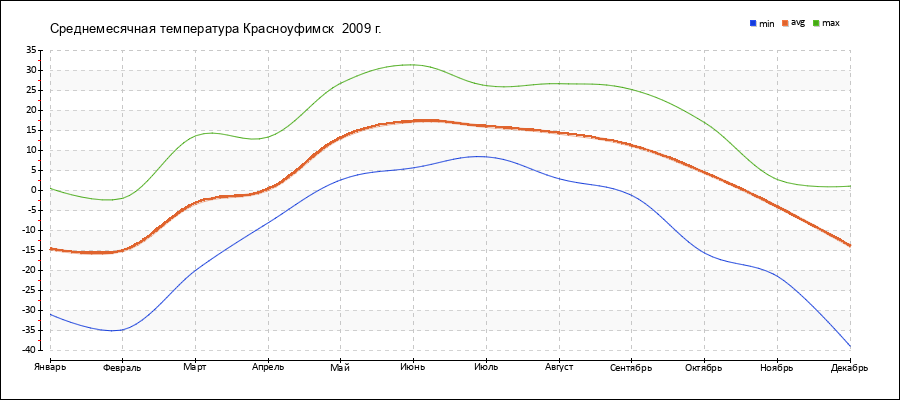
Task: Click the Июль label on x-axis
Action: point(486,367)
